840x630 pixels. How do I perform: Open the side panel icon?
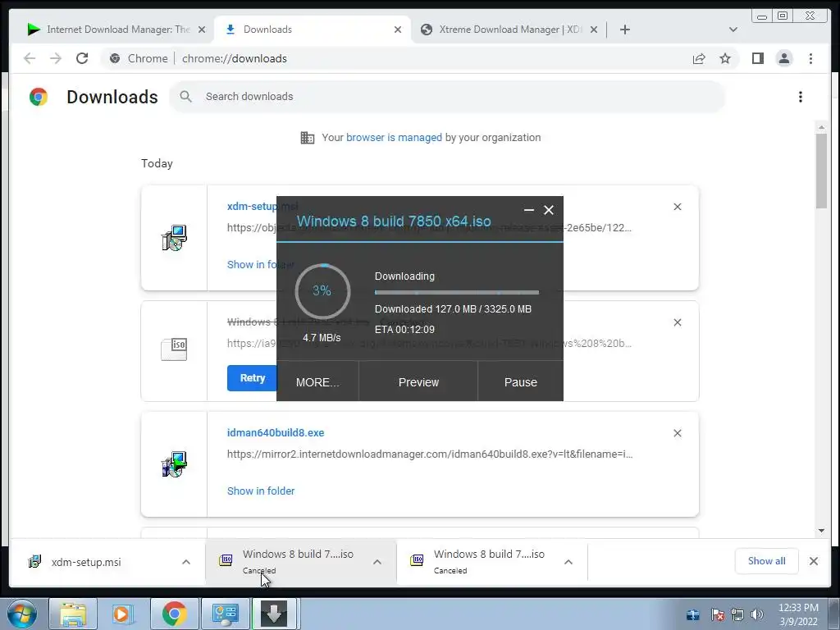coord(757,58)
